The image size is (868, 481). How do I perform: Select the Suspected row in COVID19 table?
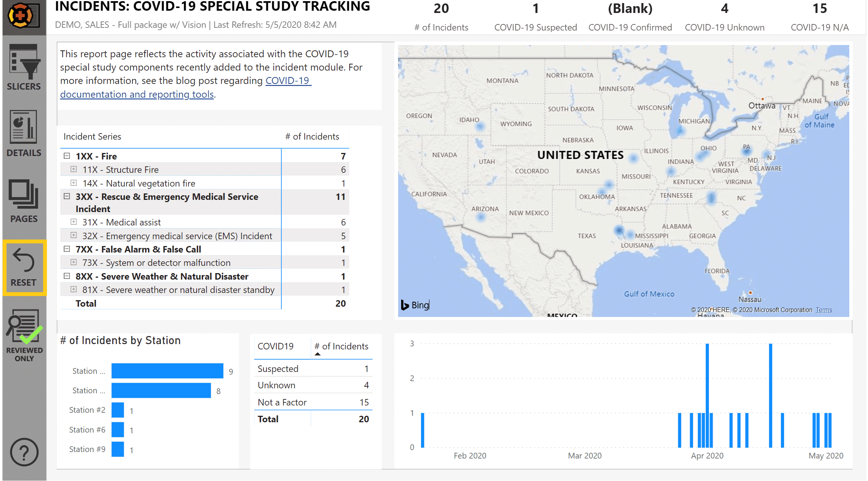click(278, 369)
